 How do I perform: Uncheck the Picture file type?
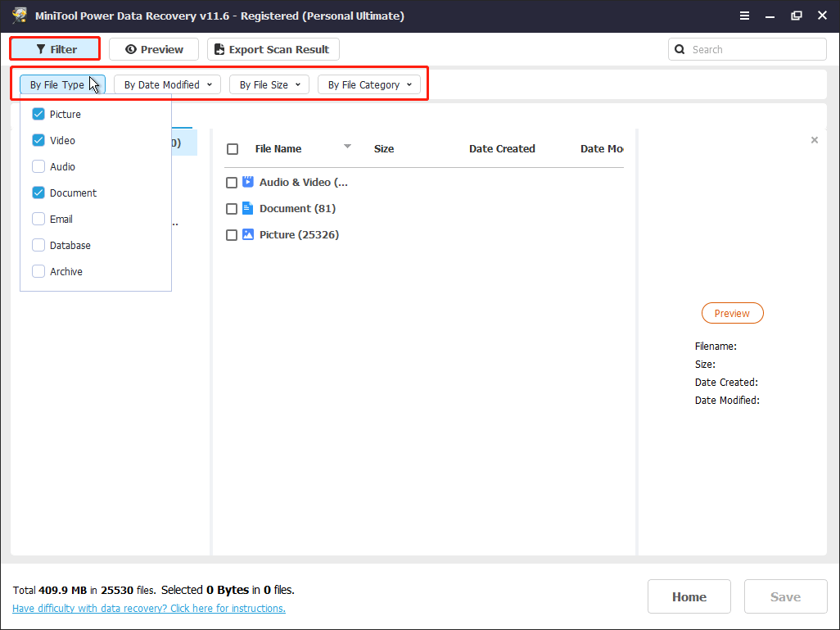38,114
